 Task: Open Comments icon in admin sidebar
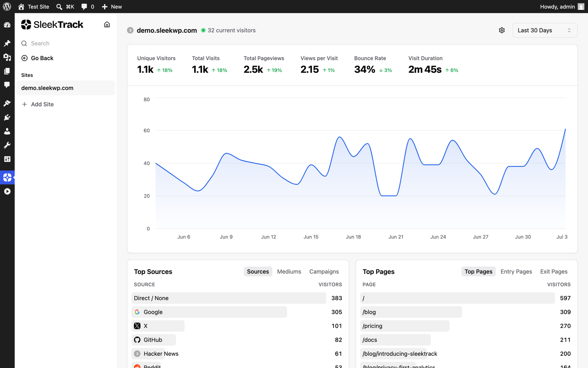(7, 85)
